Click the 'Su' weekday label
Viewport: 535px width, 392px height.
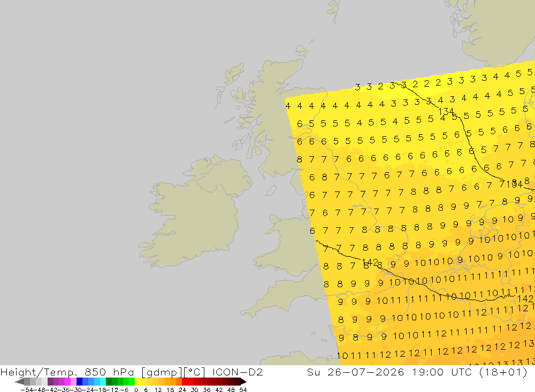click(x=314, y=372)
